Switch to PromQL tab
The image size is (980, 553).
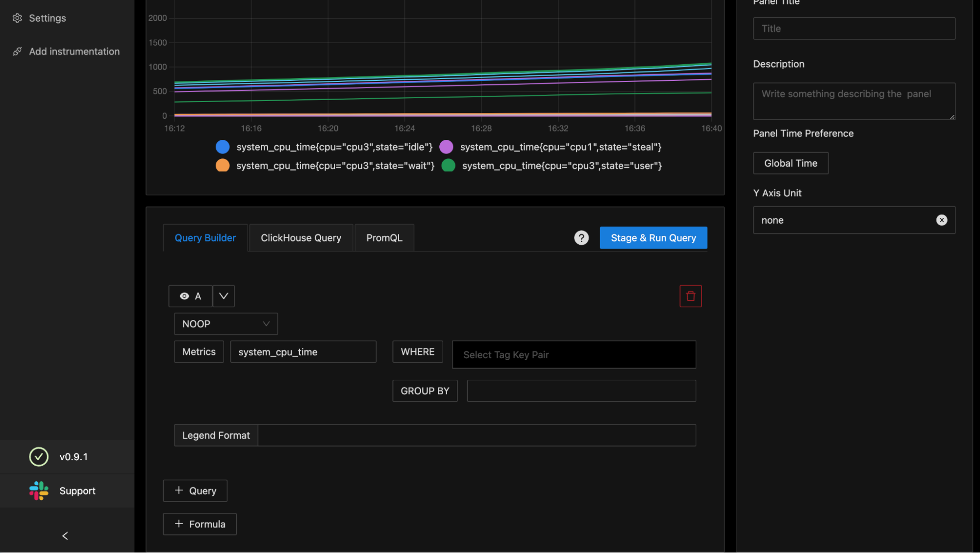384,238
